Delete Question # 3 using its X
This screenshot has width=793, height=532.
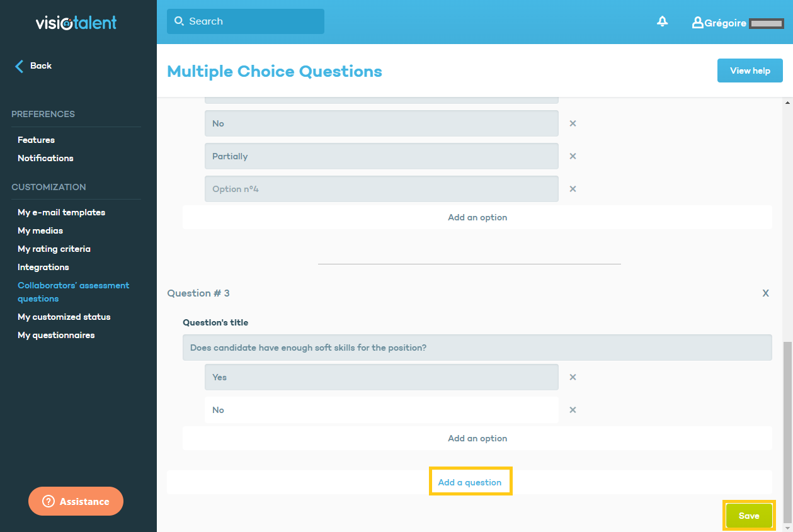[x=765, y=293]
